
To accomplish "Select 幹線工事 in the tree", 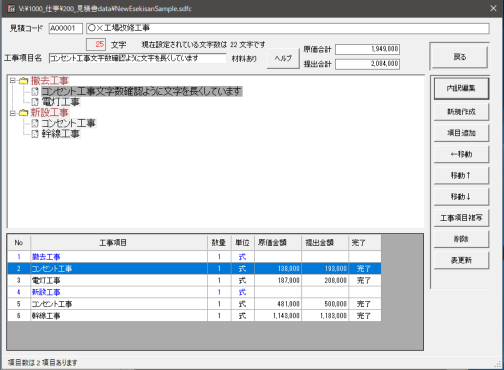I will (x=60, y=134).
